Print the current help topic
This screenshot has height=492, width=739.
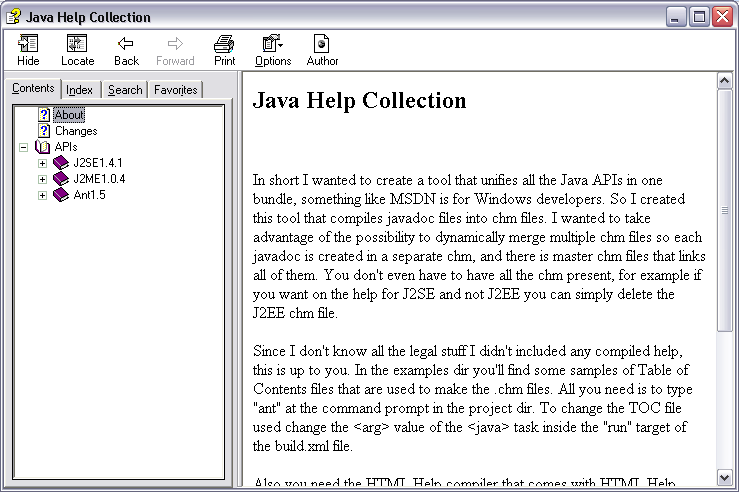225,44
